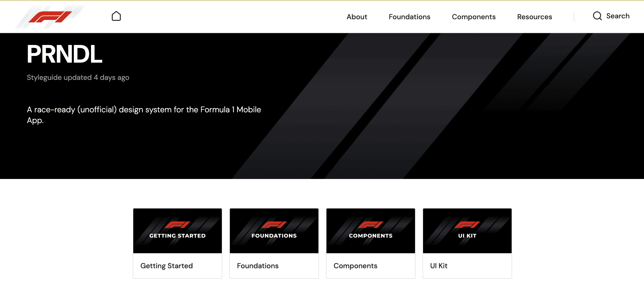Click F1 logo on Getting Started card
The height and width of the screenshot is (285, 644).
177,225
